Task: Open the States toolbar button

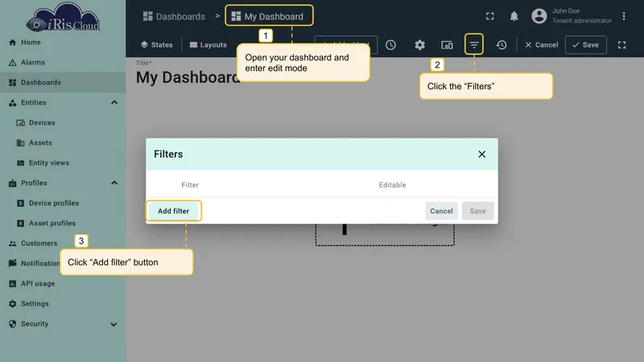Action: coord(156,45)
